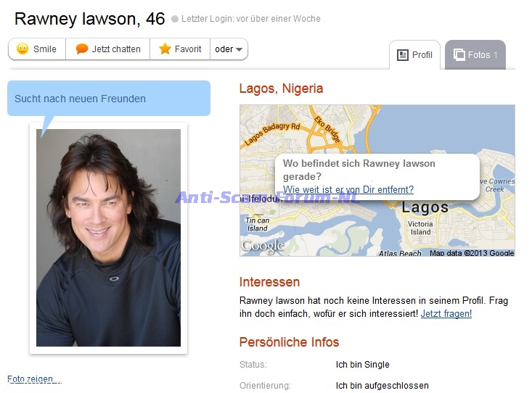Click the Lagos, Nigeria location heading
Image resolution: width=532 pixels, height=393 pixels.
point(281,88)
